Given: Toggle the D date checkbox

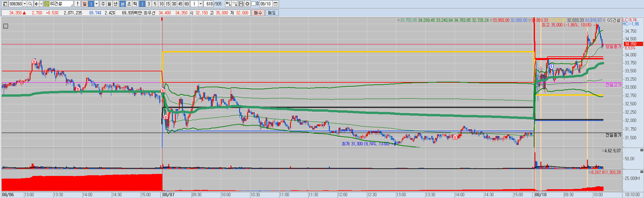Looking at the screenshot, I should pyautogui.click(x=253, y=4).
